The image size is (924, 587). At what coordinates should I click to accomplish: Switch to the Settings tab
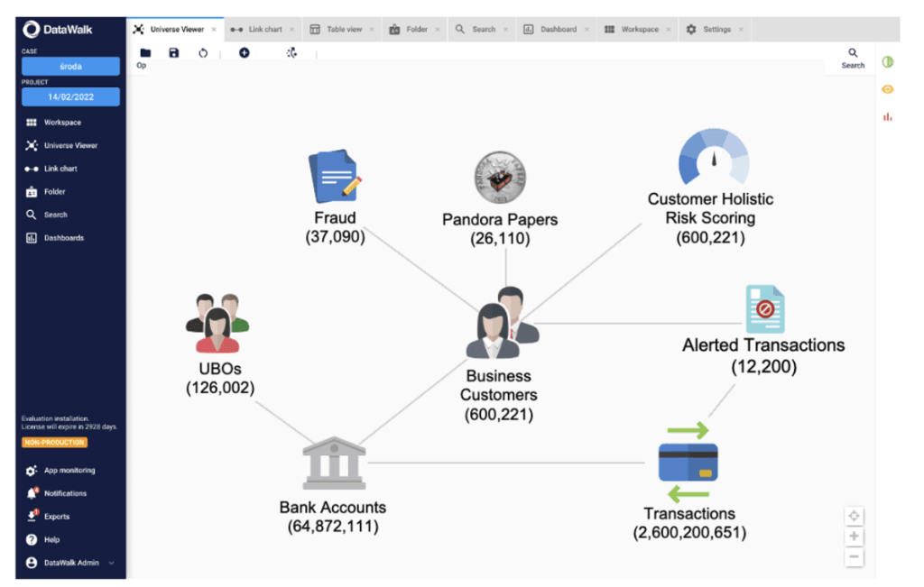(714, 28)
